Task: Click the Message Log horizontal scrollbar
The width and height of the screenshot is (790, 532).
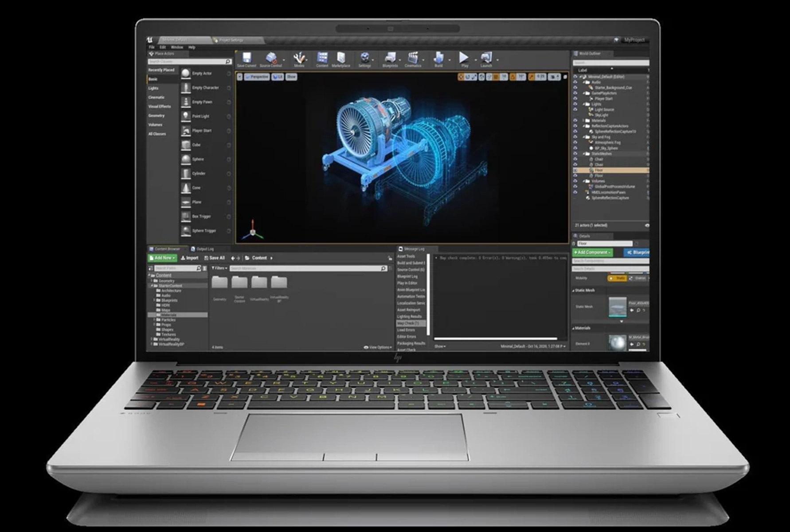Action: pyautogui.click(x=496, y=339)
